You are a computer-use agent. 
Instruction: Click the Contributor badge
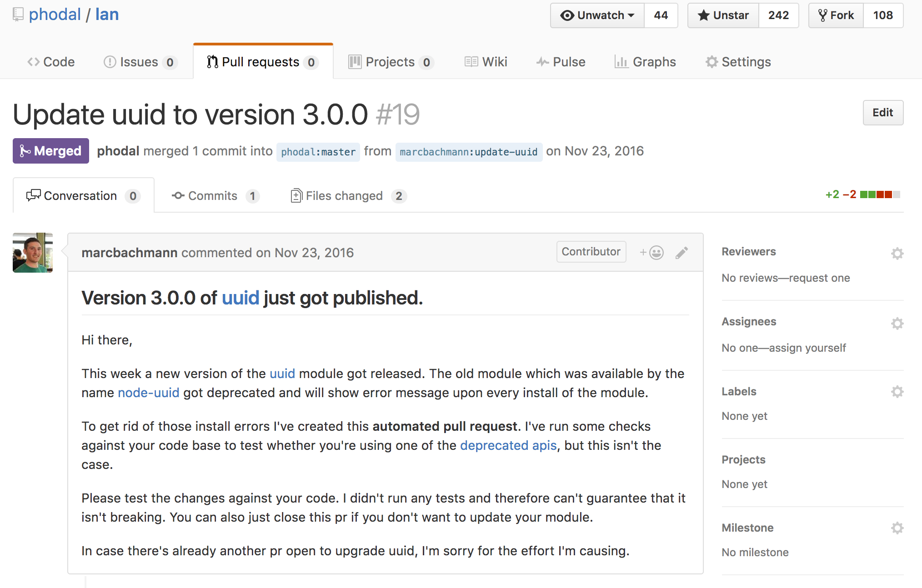tap(591, 252)
